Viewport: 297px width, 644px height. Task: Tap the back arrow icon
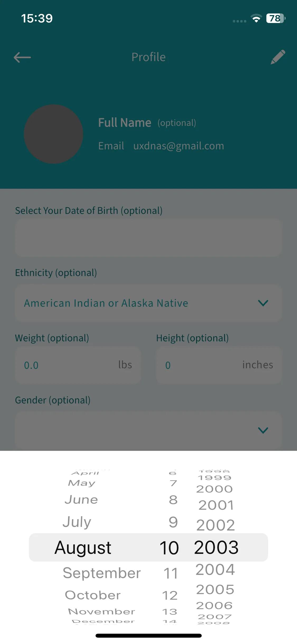click(22, 57)
